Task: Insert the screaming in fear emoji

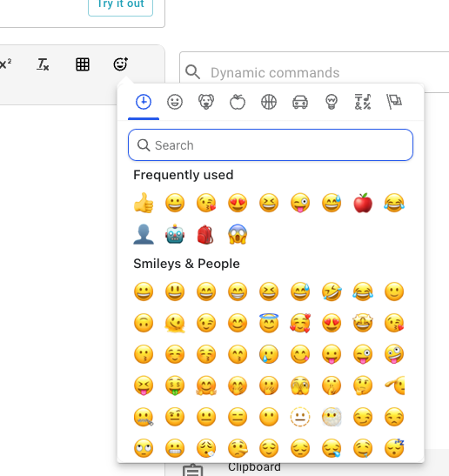Action: [x=238, y=234]
